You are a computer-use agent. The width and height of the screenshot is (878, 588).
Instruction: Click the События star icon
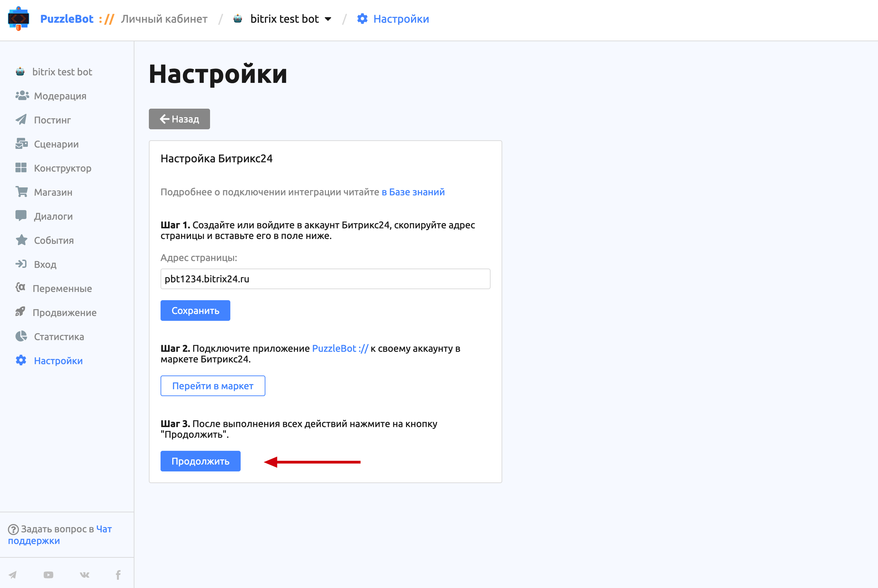(x=21, y=240)
